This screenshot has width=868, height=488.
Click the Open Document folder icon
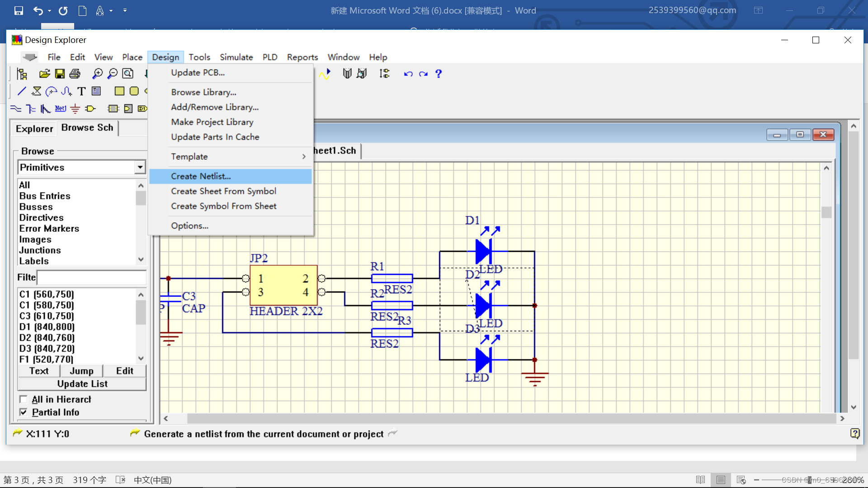tap(44, 74)
